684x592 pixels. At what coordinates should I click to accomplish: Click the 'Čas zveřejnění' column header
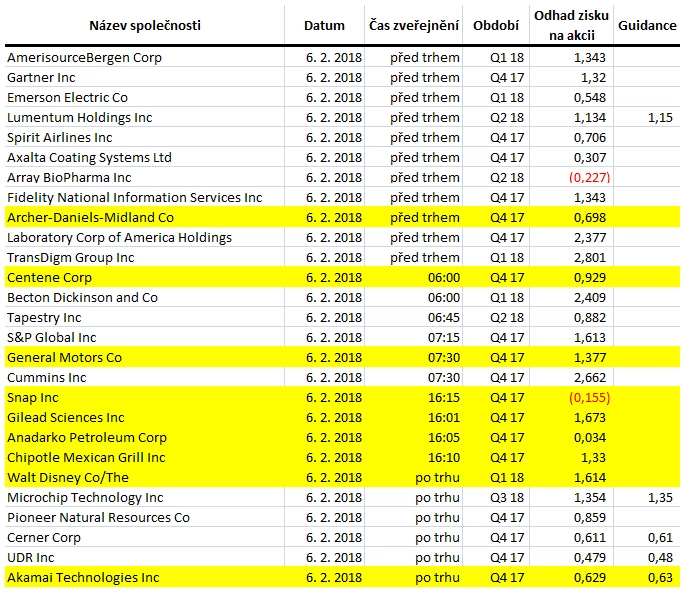click(414, 25)
